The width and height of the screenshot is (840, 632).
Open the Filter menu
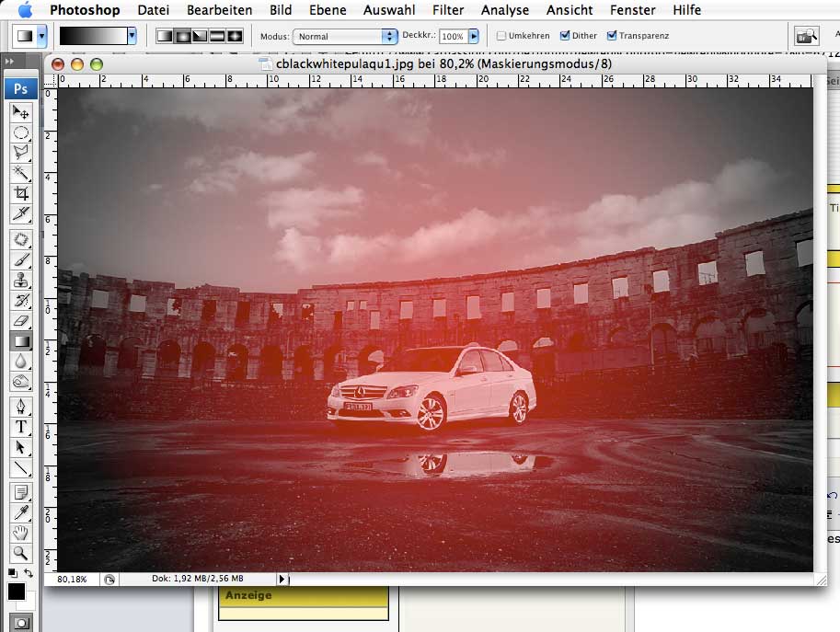448,10
